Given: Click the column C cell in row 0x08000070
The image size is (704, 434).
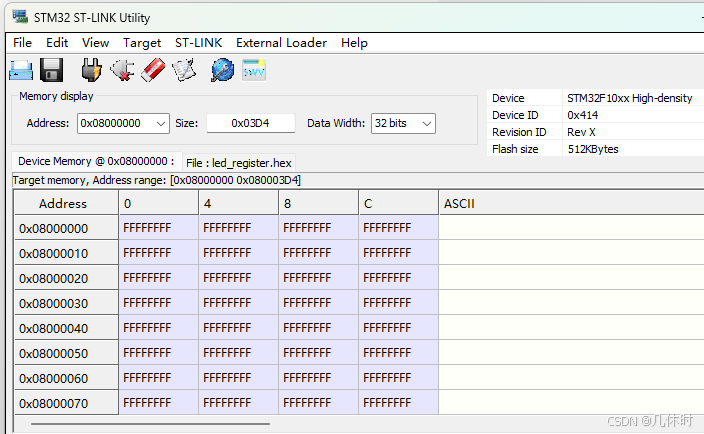Looking at the screenshot, I should click(x=399, y=403).
